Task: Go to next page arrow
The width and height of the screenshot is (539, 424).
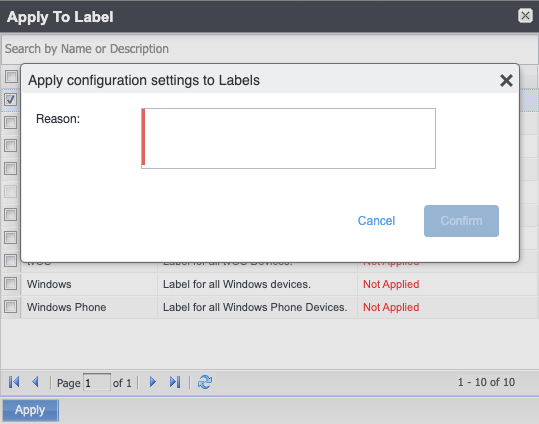Action: point(153,382)
